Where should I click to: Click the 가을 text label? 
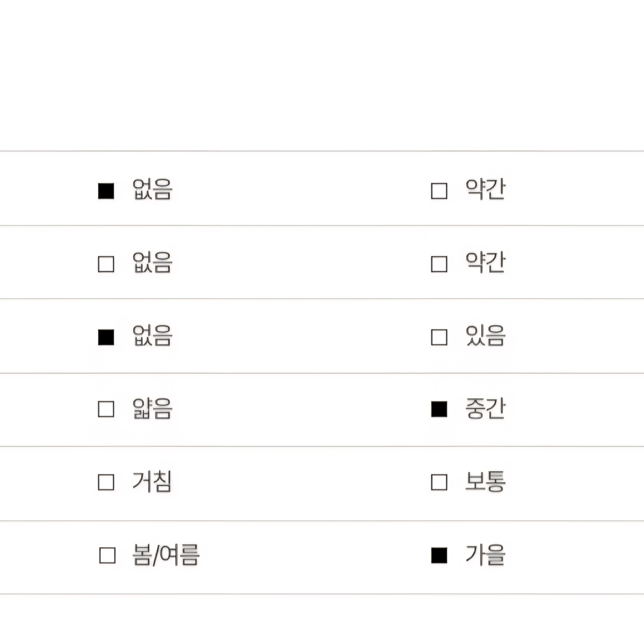coord(485,555)
